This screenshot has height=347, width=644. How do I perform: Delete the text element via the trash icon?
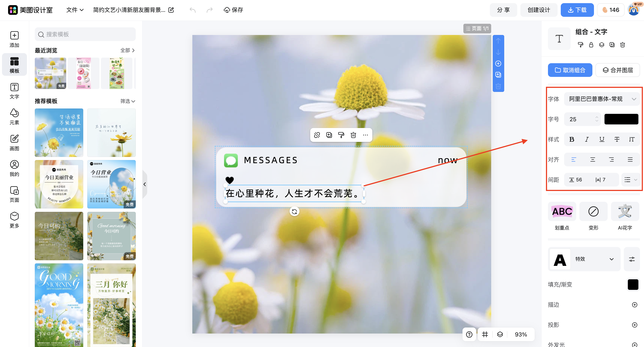pyautogui.click(x=353, y=135)
